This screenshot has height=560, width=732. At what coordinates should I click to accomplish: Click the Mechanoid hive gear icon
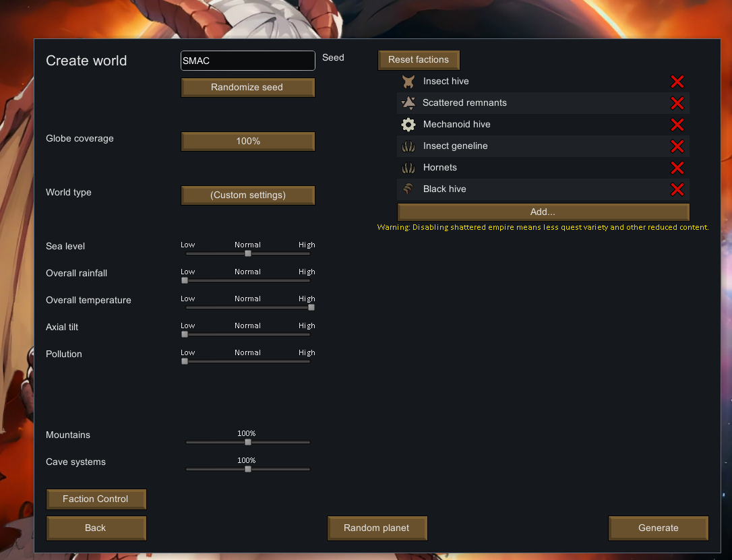(x=408, y=125)
